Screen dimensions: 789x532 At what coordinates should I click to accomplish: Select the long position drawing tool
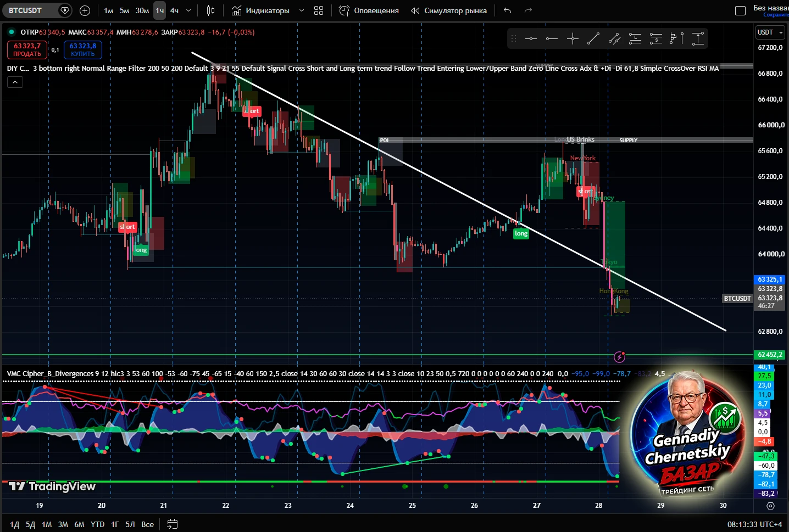coord(635,38)
